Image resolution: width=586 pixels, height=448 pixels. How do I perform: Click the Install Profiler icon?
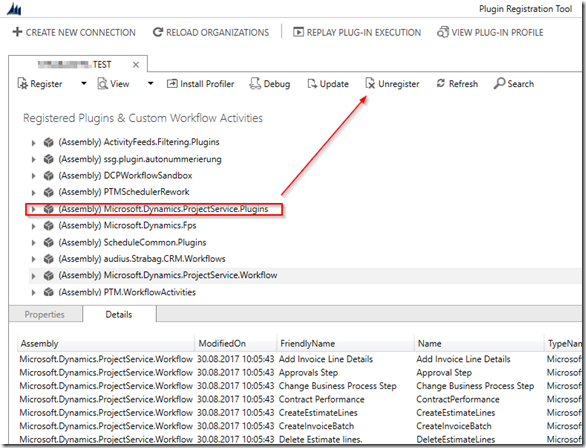(x=172, y=84)
